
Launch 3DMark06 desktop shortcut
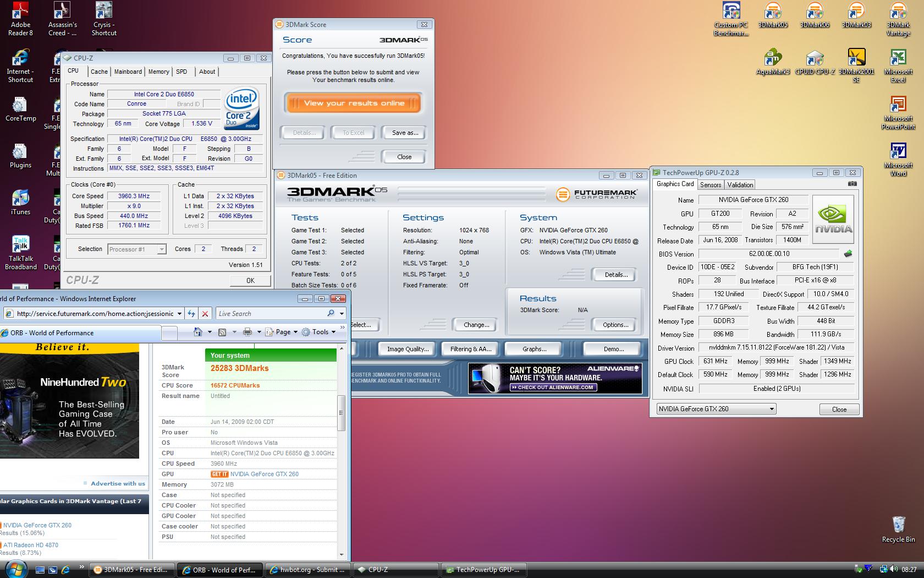tap(815, 15)
